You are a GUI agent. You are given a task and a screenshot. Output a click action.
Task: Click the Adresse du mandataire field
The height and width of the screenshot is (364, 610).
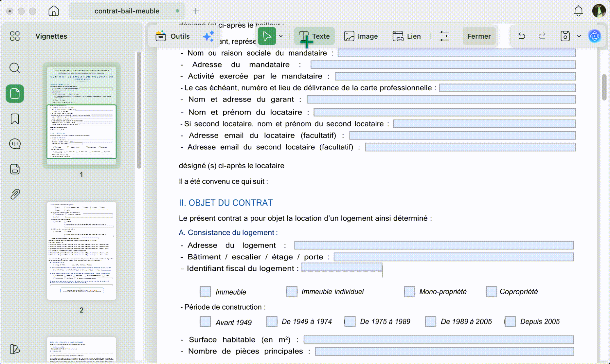(443, 64)
